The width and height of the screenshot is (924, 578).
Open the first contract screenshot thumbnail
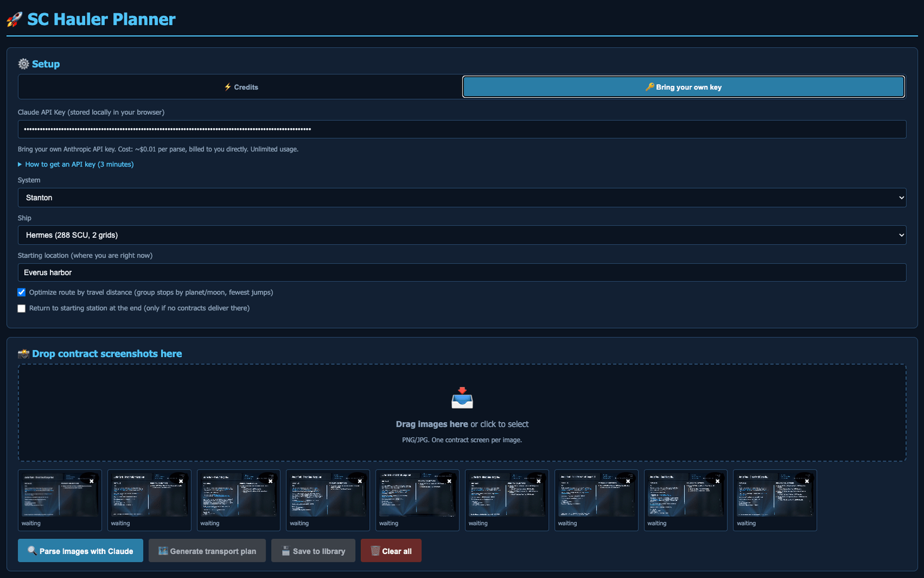coord(60,495)
